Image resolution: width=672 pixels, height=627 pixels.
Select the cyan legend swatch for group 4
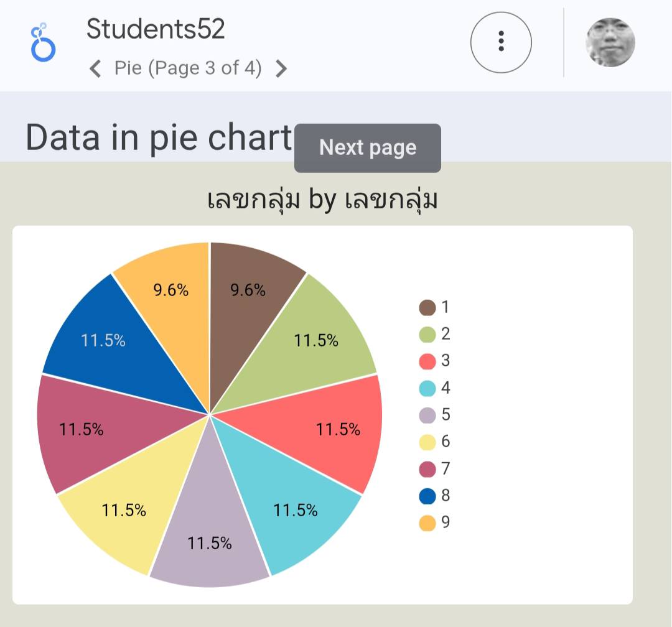[427, 388]
